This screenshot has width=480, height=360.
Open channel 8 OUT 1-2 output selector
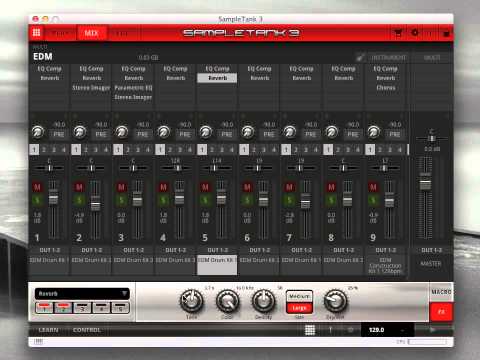pyautogui.click(x=344, y=250)
